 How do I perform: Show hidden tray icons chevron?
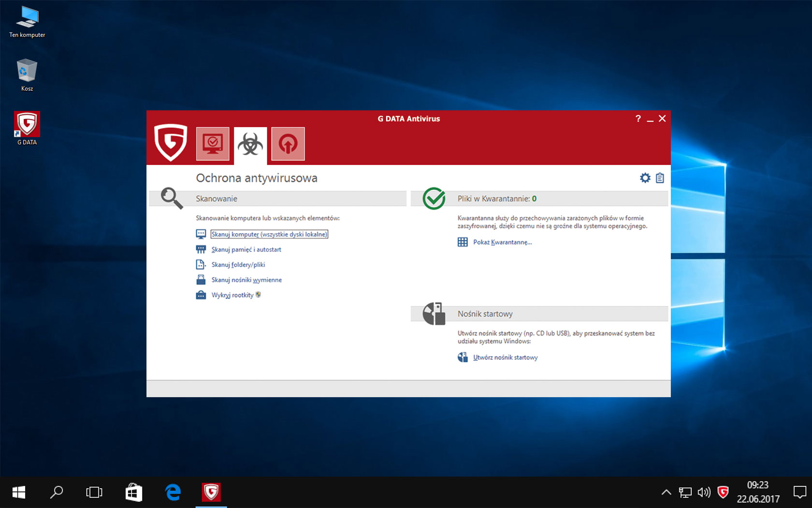coord(666,493)
